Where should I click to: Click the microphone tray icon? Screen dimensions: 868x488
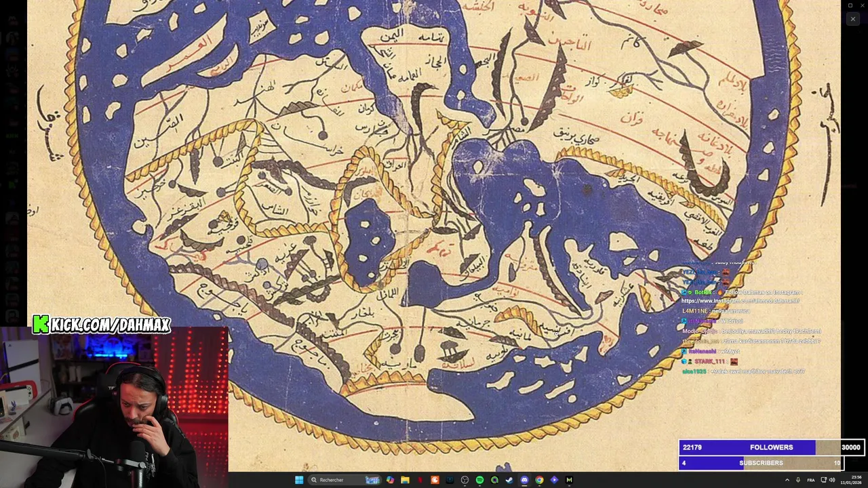coord(798,480)
